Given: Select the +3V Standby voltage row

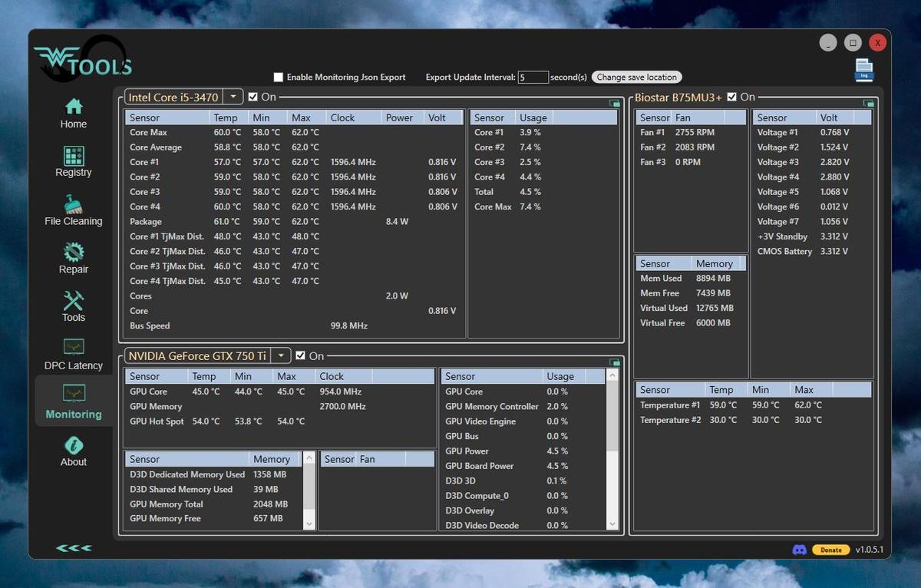Looking at the screenshot, I should coord(813,236).
